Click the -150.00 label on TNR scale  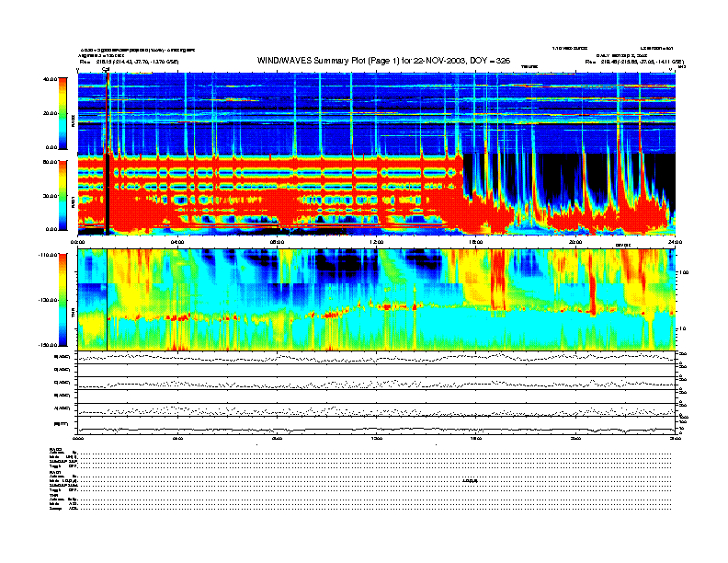(x=48, y=345)
